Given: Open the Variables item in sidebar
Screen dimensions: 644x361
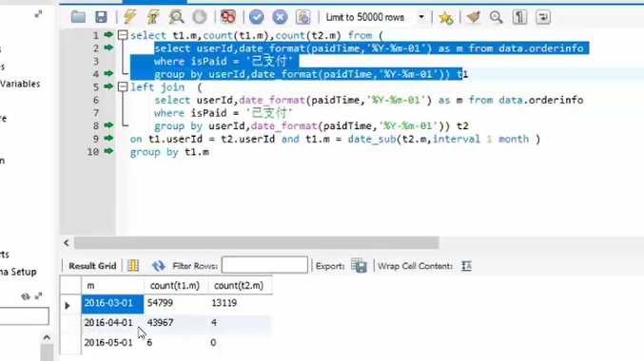Looking at the screenshot, I should click(x=20, y=85).
